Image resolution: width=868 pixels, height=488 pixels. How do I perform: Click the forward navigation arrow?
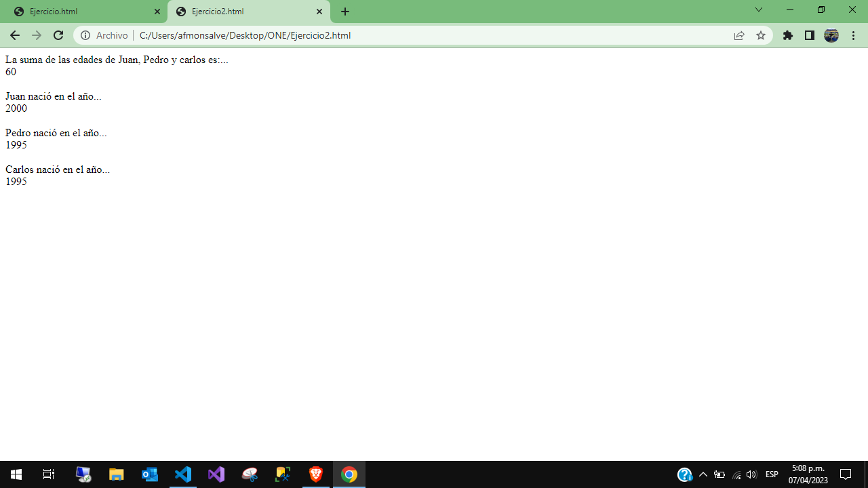point(37,35)
